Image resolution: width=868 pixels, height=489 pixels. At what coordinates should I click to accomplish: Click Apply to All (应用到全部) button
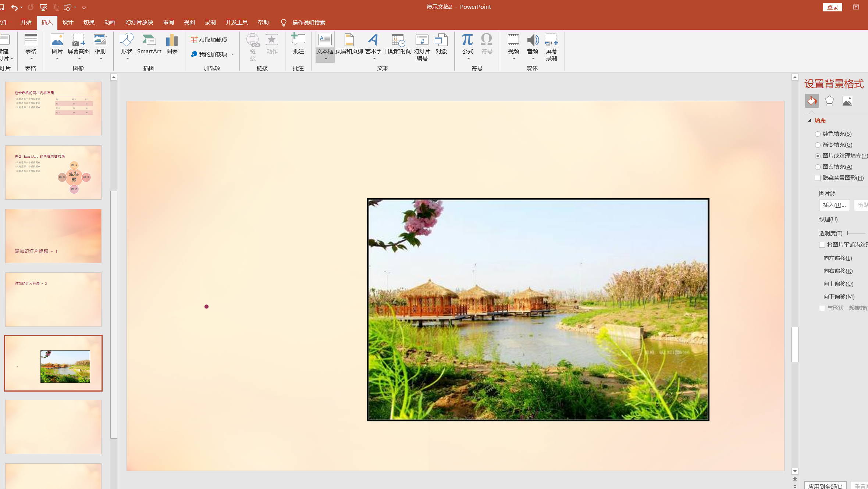(825, 486)
